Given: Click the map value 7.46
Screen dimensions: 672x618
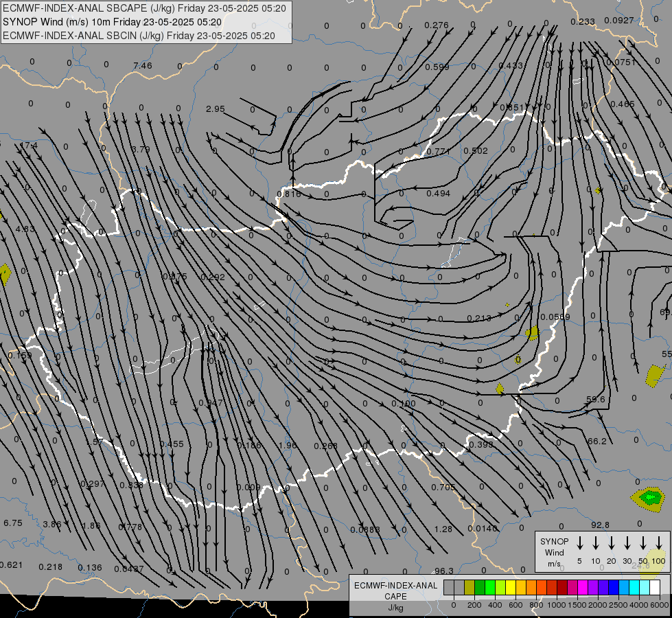Looking at the screenshot, I should [x=143, y=66].
